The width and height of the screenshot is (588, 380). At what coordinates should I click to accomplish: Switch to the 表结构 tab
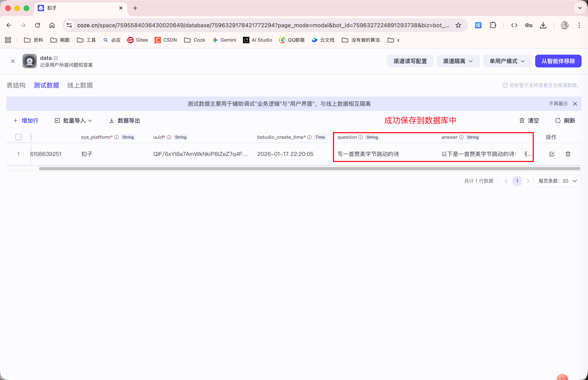pos(16,85)
